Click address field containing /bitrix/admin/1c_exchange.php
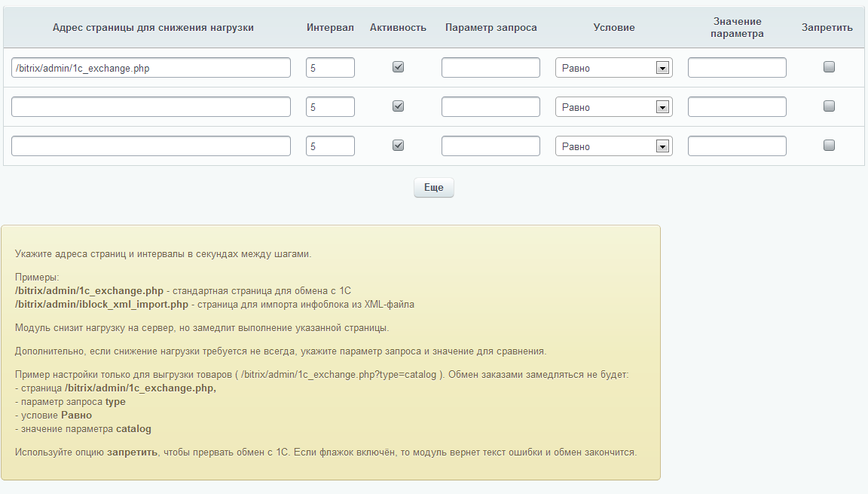This screenshot has width=868, height=494. click(x=151, y=68)
